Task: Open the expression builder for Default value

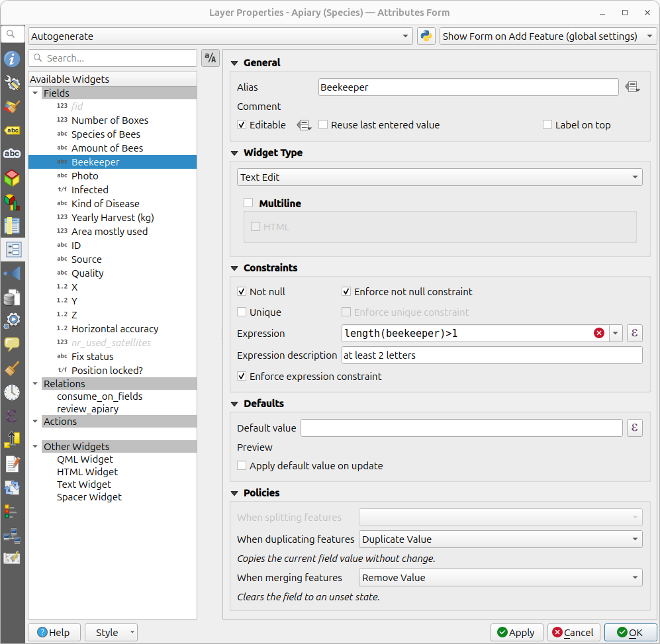Action: [634, 428]
